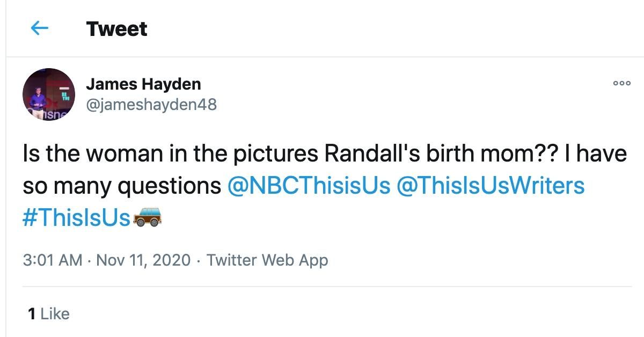The width and height of the screenshot is (644, 337).
Task: Visit the @jameshayden48 handle
Action: click(x=151, y=104)
